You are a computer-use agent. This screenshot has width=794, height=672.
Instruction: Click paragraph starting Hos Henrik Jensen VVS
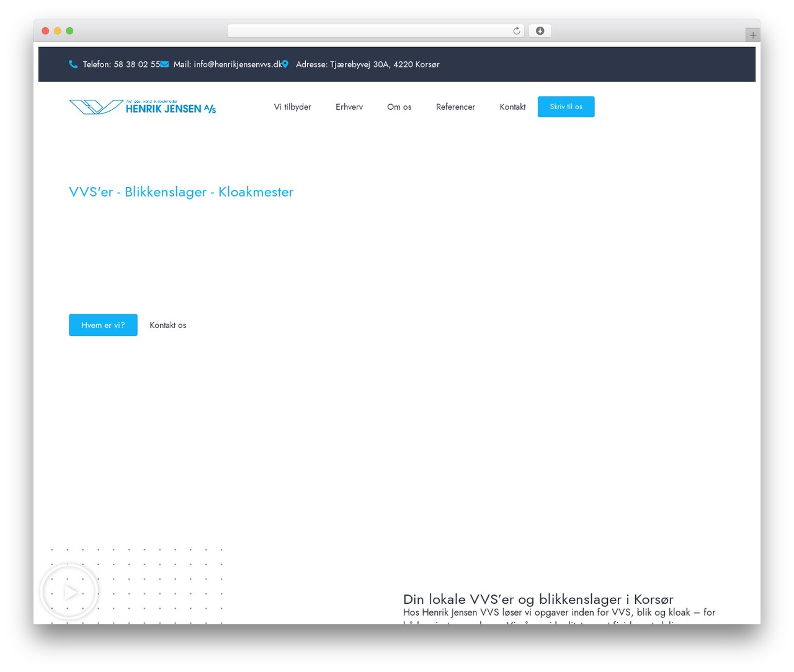(560, 616)
